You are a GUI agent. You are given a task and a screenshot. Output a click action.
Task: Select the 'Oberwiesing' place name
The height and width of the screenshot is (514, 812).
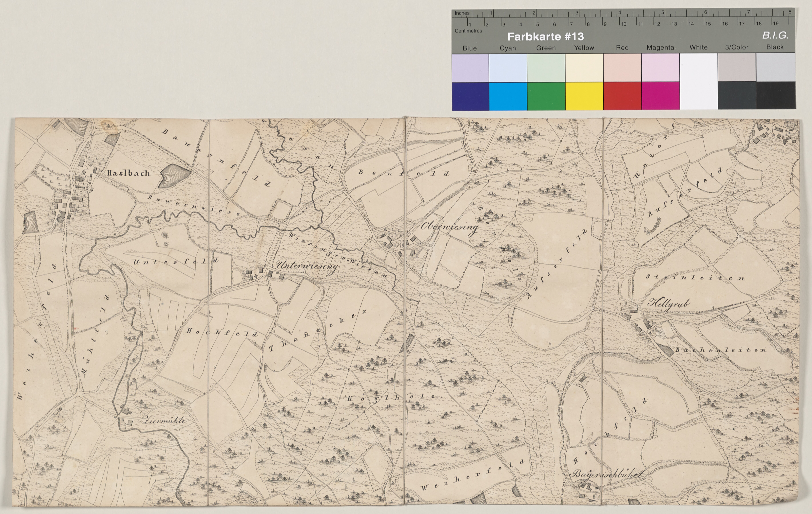[x=450, y=227]
